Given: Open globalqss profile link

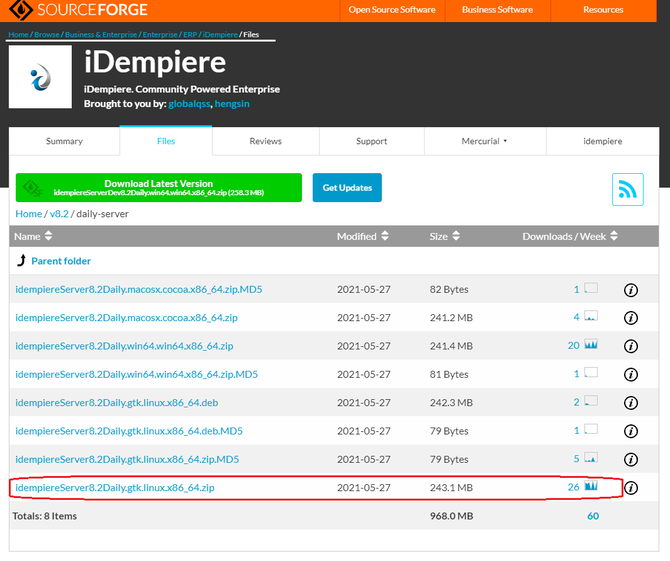Looking at the screenshot, I should [x=189, y=104].
